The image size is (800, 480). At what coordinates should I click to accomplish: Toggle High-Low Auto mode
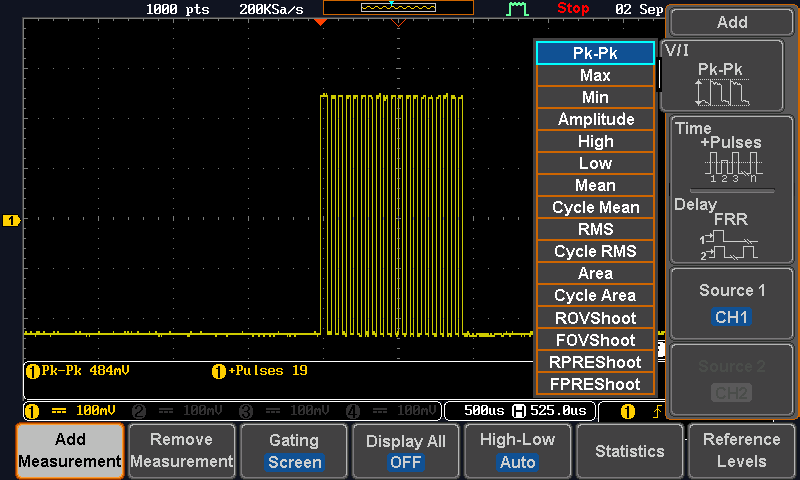(517, 451)
